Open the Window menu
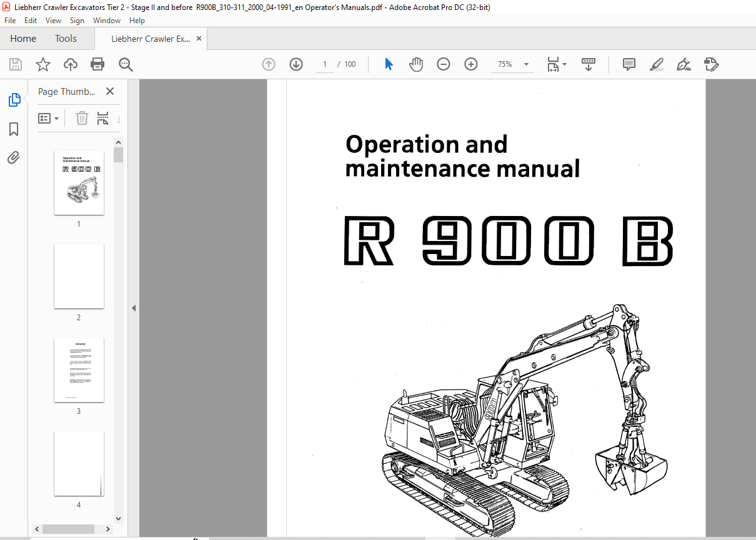This screenshot has width=756, height=540. point(107,21)
